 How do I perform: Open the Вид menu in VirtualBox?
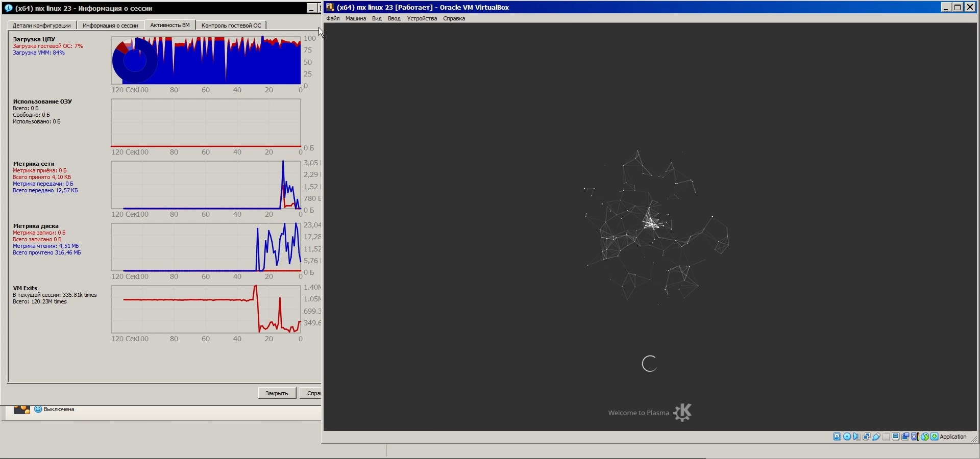[x=377, y=18]
